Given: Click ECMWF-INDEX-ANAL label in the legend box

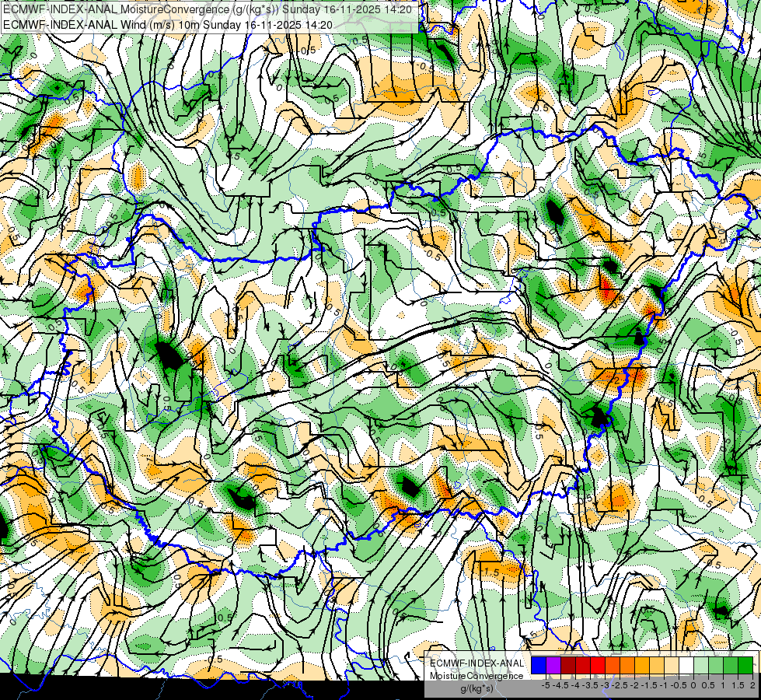Looking at the screenshot, I should tap(476, 663).
